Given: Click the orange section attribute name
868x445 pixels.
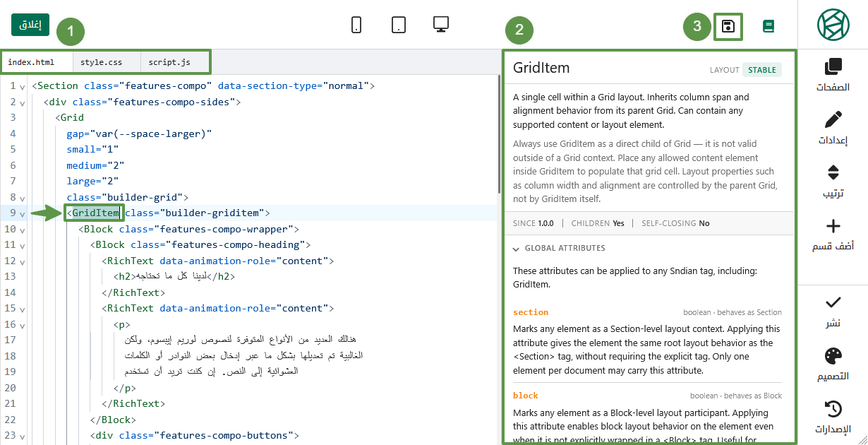Looking at the screenshot, I should [x=531, y=312].
